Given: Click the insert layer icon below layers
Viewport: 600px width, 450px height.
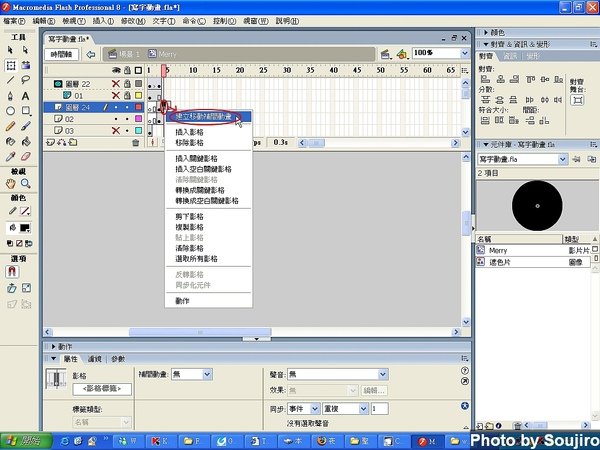Looking at the screenshot, I should coord(50,143).
